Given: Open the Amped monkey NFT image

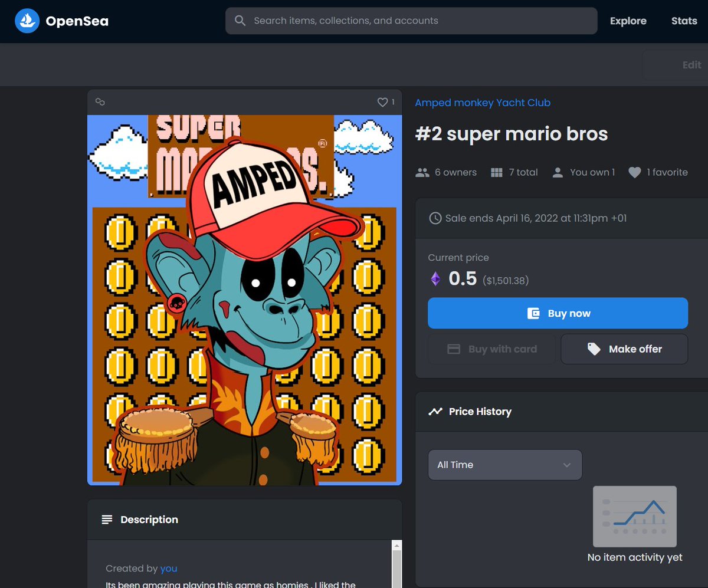Looking at the screenshot, I should pyautogui.click(x=245, y=300).
